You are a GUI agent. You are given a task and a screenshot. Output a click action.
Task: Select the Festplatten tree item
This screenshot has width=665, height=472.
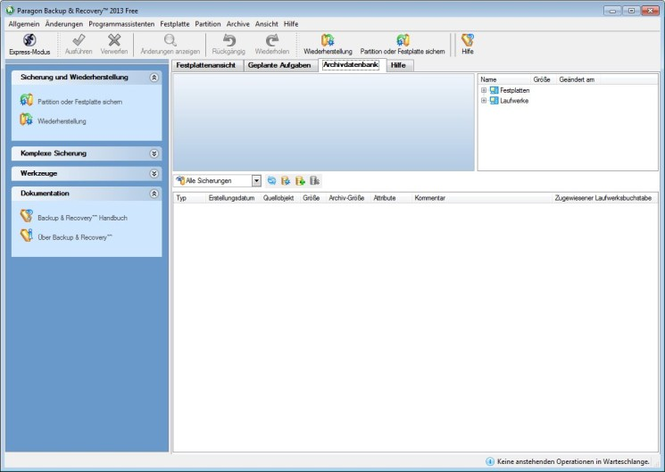pos(514,90)
